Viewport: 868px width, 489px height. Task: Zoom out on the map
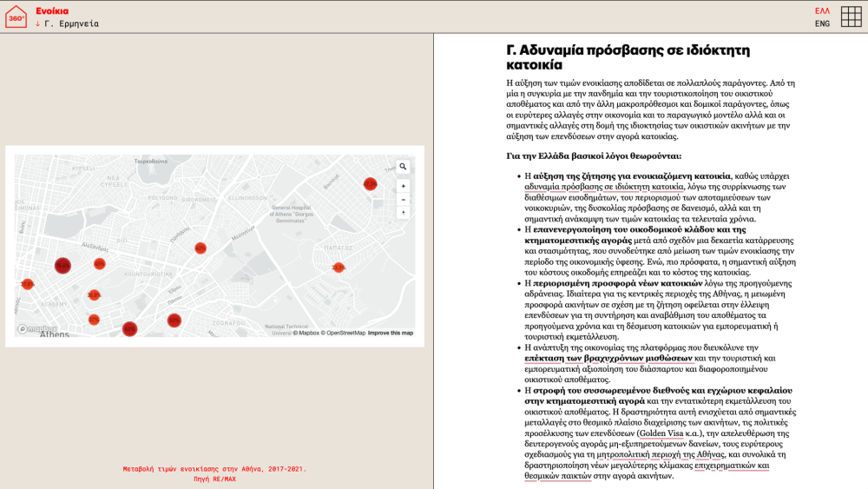[403, 199]
